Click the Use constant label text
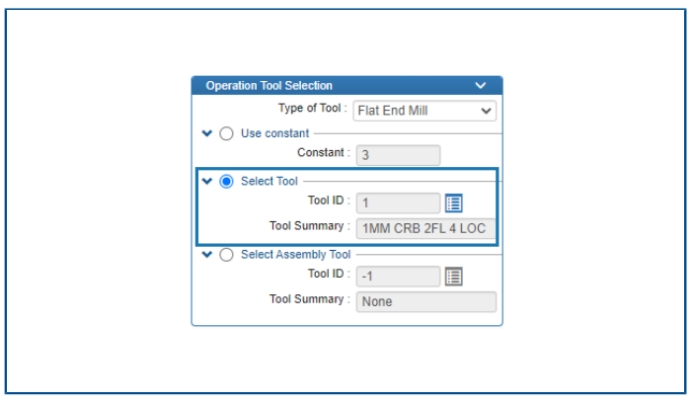The width and height of the screenshot is (692, 404). [275, 133]
